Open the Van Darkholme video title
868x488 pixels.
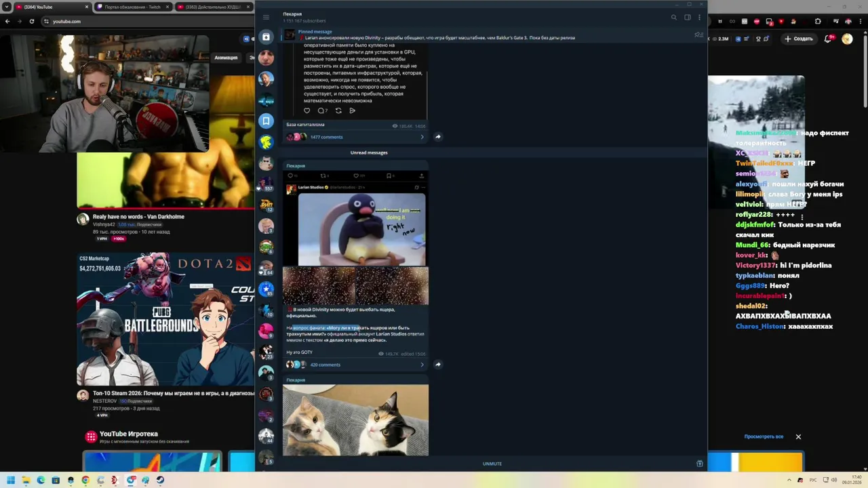click(x=138, y=217)
